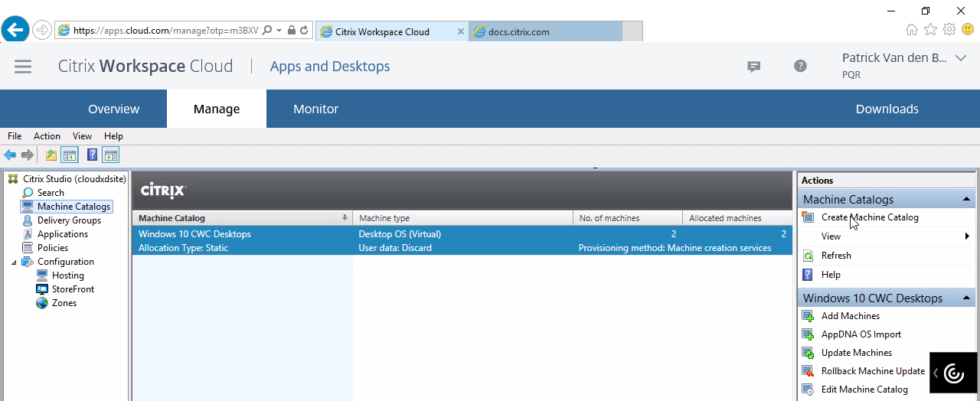Click the Up one level folder icon

[51, 155]
